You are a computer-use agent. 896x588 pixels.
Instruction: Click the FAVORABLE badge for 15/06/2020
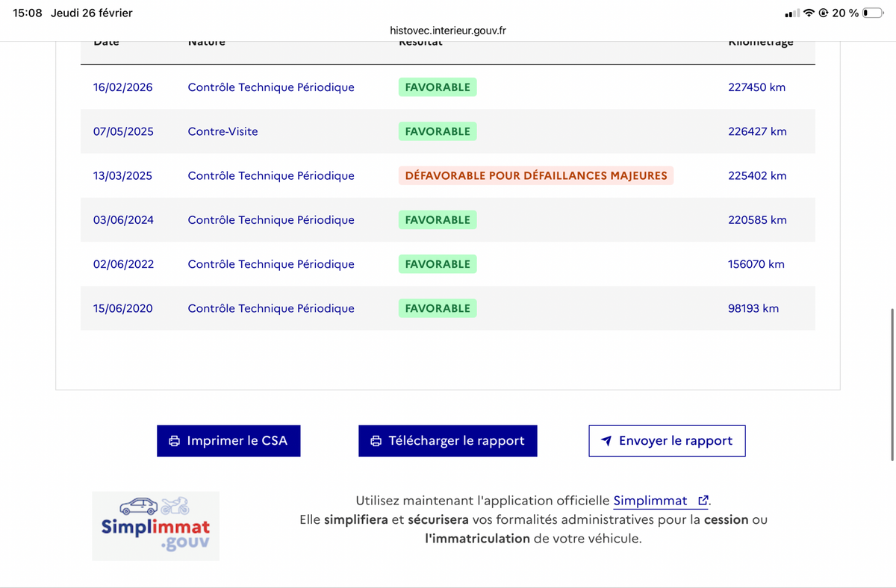438,308
